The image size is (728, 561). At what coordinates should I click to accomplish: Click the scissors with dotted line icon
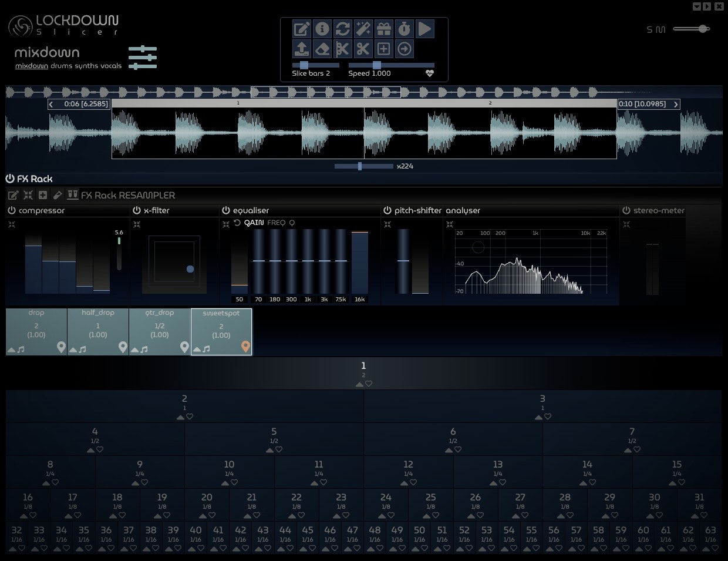tap(342, 49)
